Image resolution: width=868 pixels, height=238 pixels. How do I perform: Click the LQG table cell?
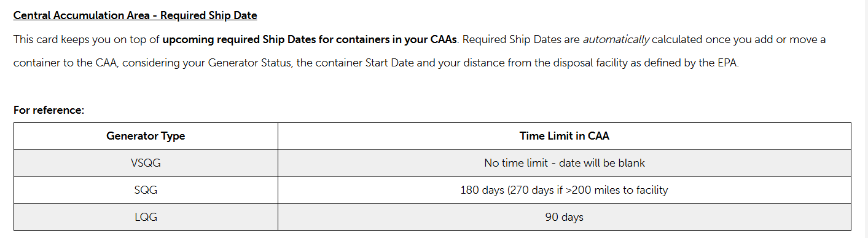[146, 217]
